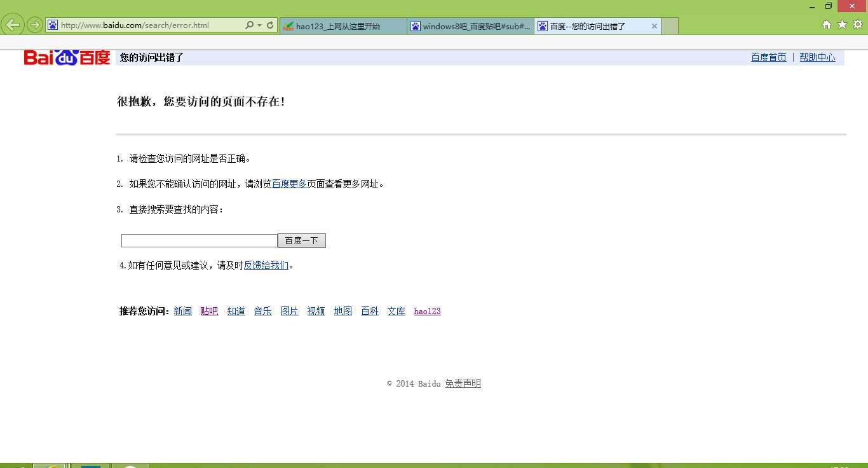Open the 新闻 recommended link
The image size is (868, 468).
(183, 311)
